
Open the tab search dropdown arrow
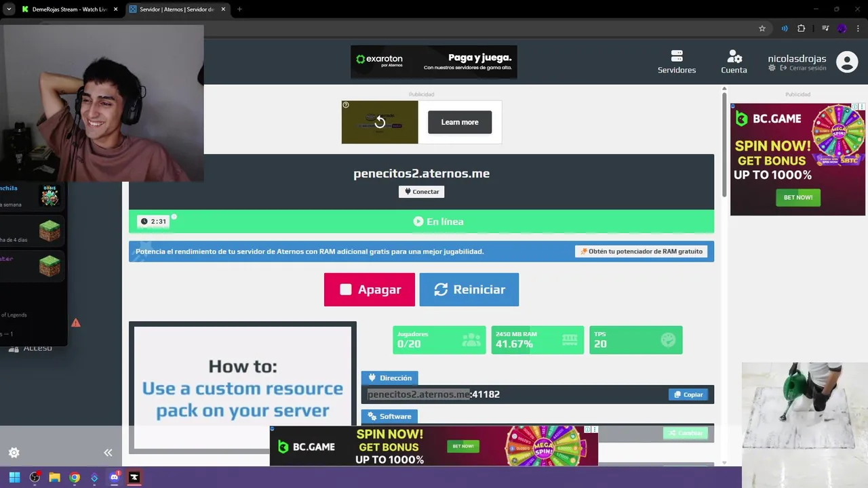click(8, 9)
